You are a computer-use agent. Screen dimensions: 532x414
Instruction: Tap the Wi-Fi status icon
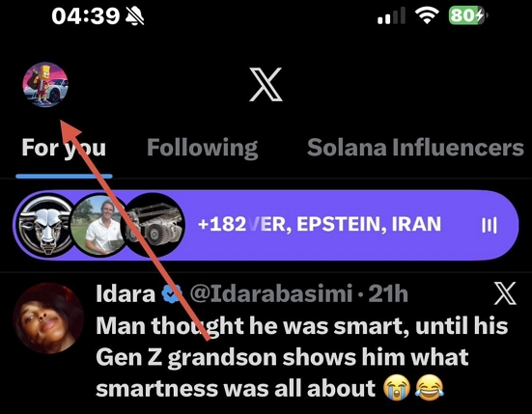pyautogui.click(x=427, y=15)
